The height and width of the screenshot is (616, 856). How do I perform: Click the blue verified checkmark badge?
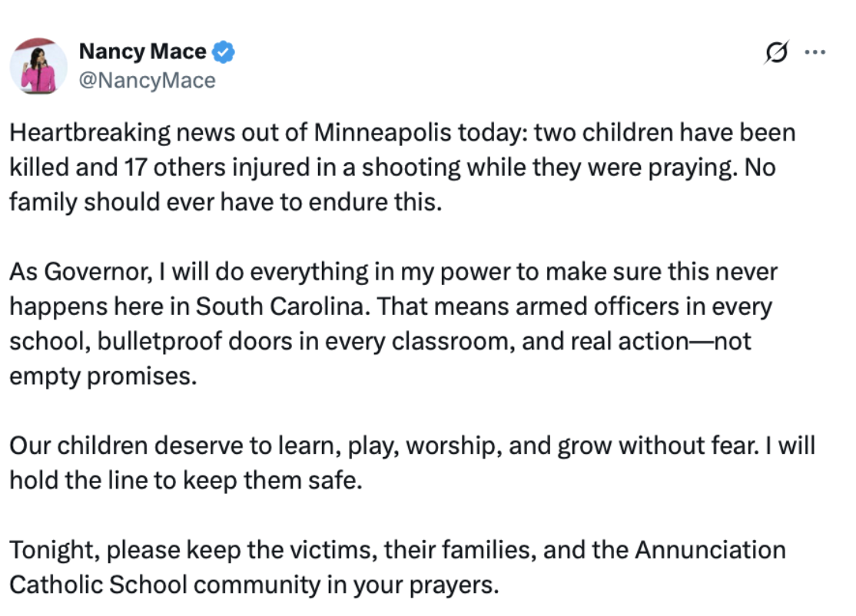coord(224,52)
